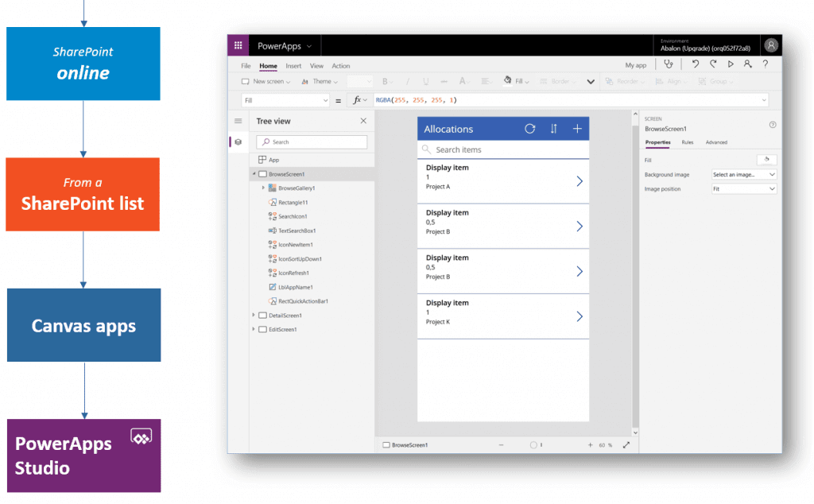Click the Redo icon in the top bar
Viewport: 814px width, 504px height.
[713, 64]
